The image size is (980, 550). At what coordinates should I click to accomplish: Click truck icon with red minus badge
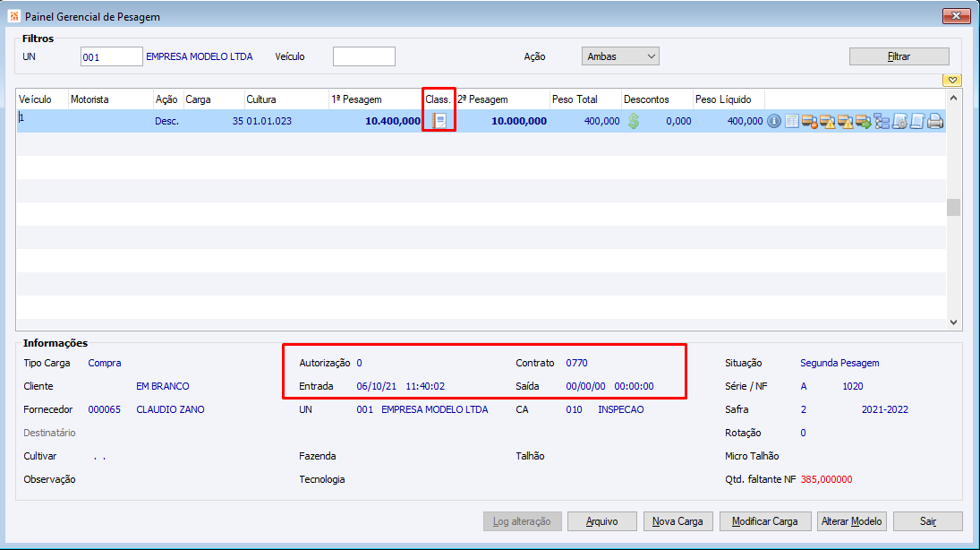[x=810, y=121]
